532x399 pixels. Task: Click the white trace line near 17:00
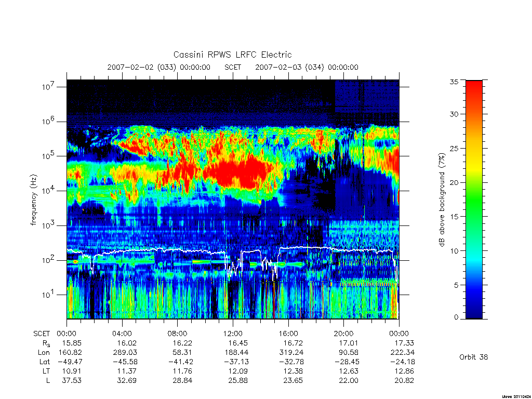coord(302,248)
